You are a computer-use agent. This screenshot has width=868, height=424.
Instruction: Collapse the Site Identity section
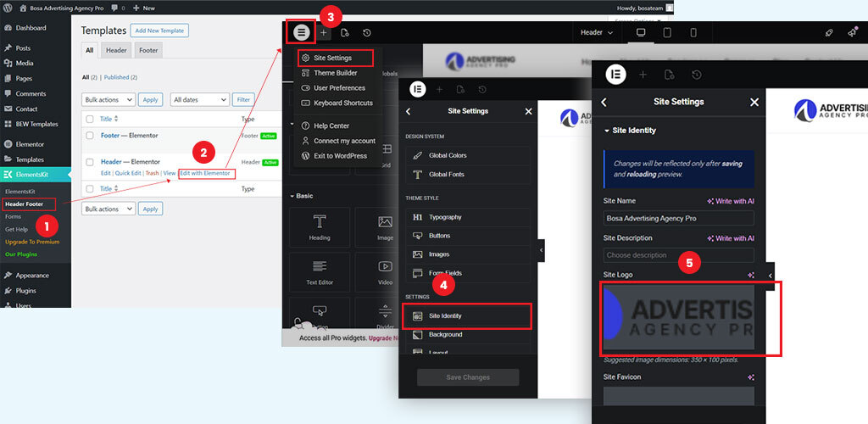(630, 131)
